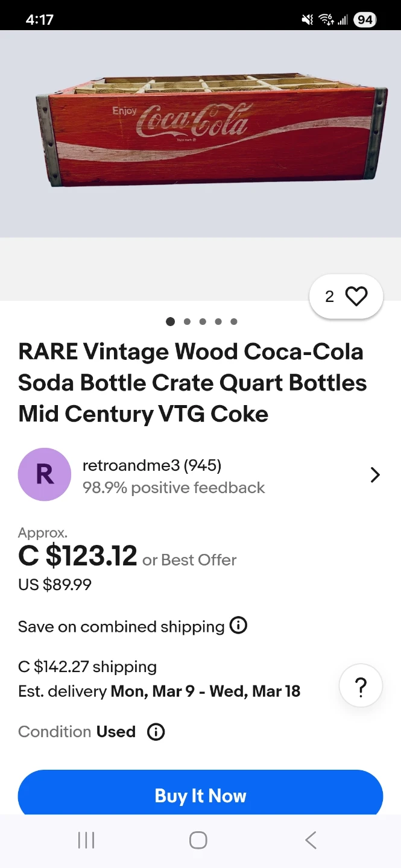
Task: Select the last image pagination dot
Action: click(234, 321)
